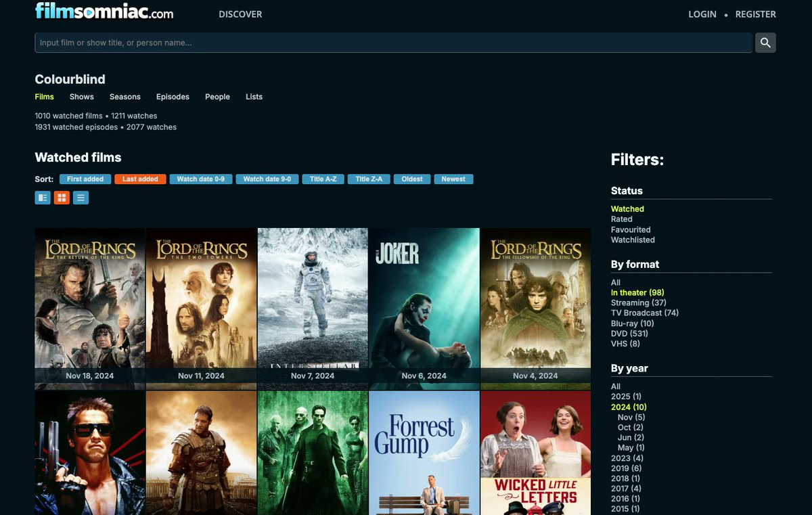812x515 pixels.
Task: Select the orange grid view icon
Action: [x=62, y=198]
